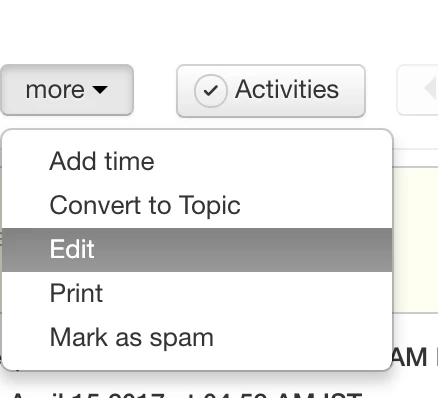
Task: Click the word 'Topic' in the dropdown menu
Action: click(210, 206)
